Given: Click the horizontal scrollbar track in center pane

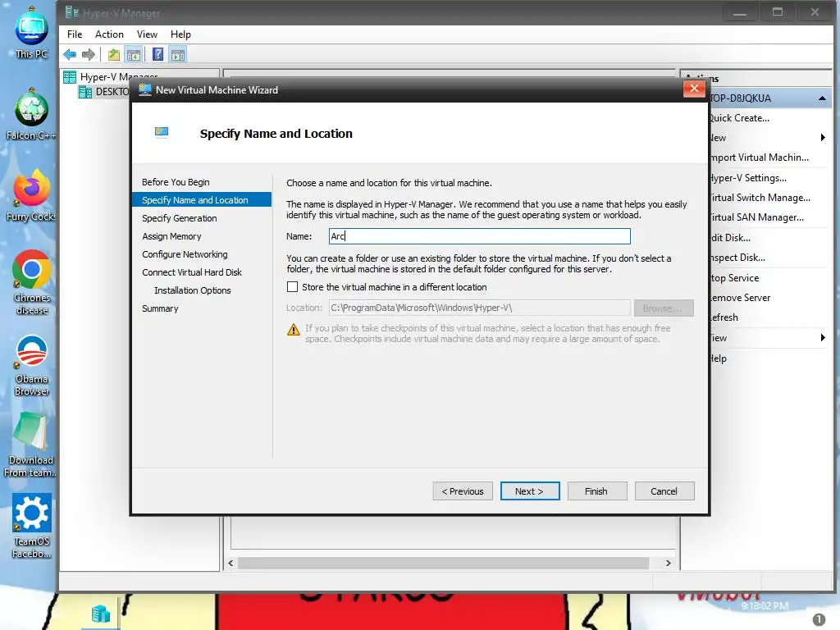Looking at the screenshot, I should (x=444, y=563).
